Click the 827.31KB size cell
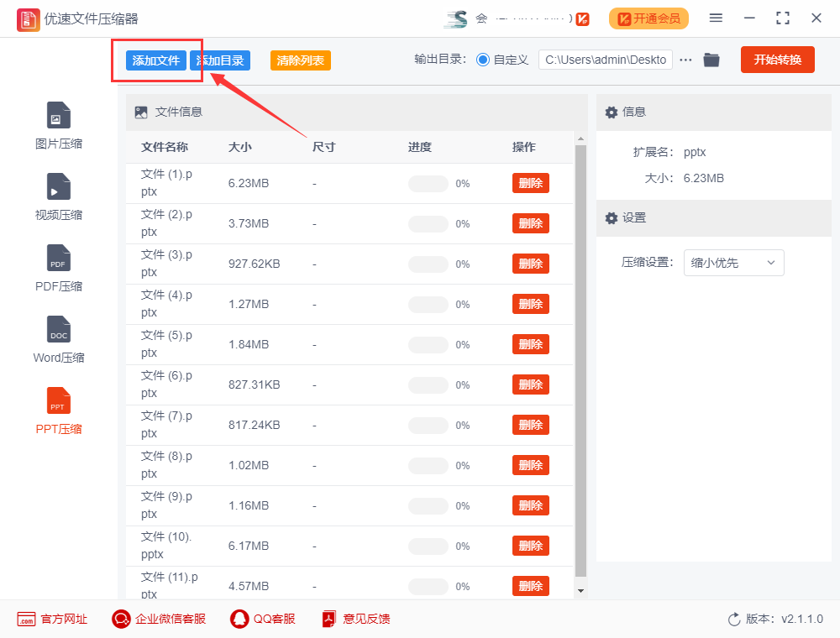The image size is (840, 638). click(254, 384)
